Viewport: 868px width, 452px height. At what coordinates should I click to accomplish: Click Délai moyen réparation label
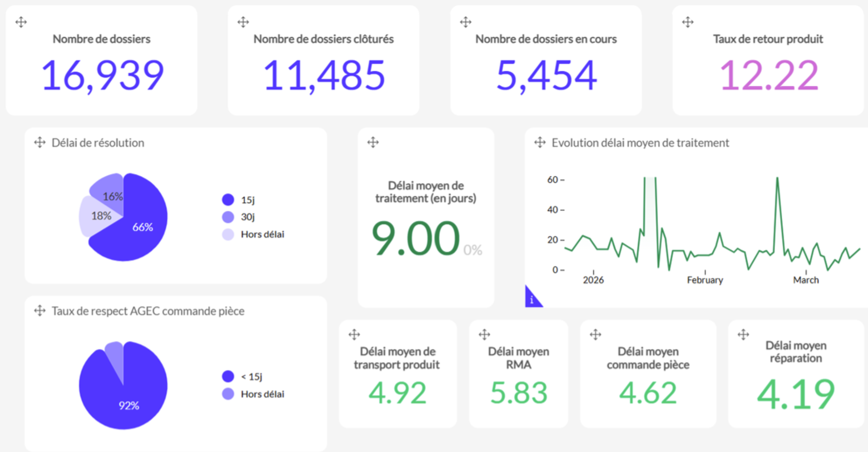796,352
